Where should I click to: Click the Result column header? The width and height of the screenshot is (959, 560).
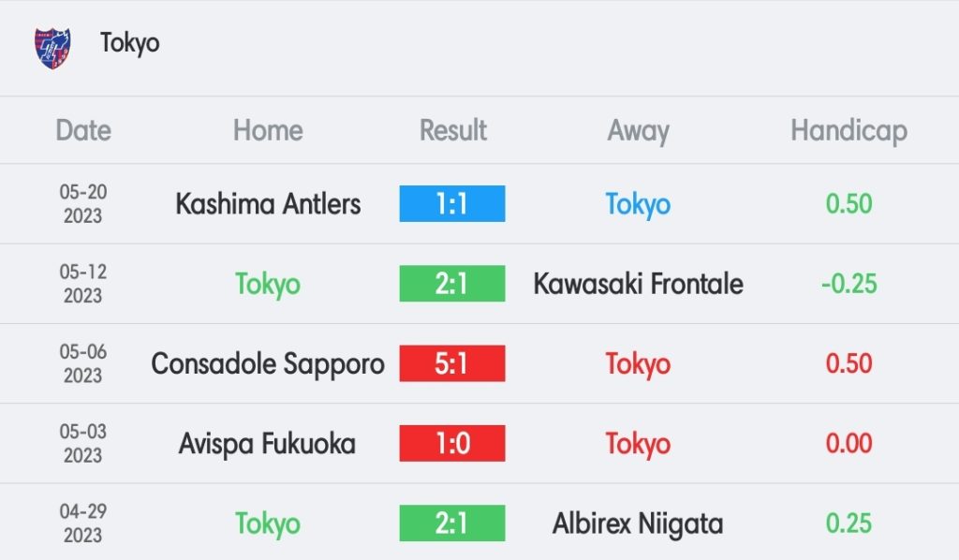click(453, 130)
